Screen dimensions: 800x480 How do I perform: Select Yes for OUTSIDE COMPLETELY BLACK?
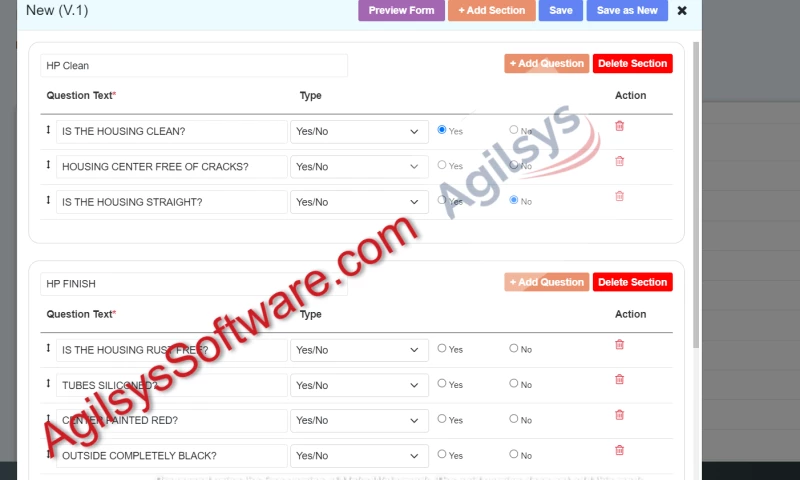tap(442, 454)
